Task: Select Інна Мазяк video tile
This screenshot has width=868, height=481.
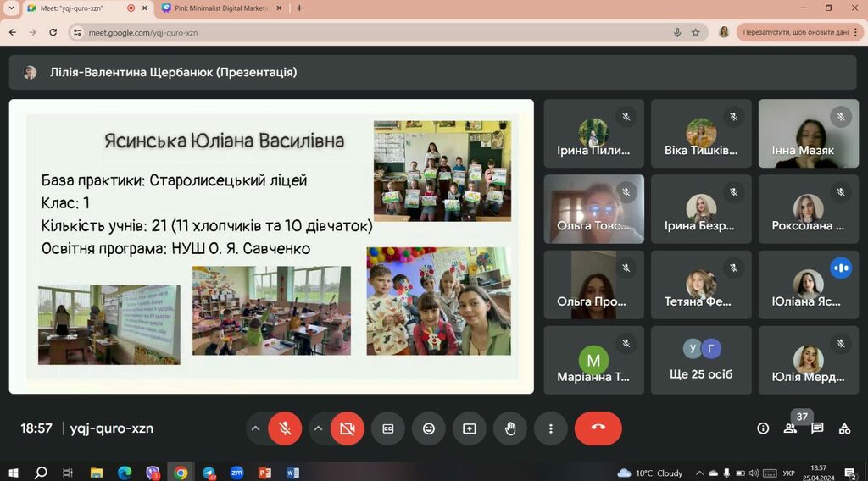Action: (808, 134)
